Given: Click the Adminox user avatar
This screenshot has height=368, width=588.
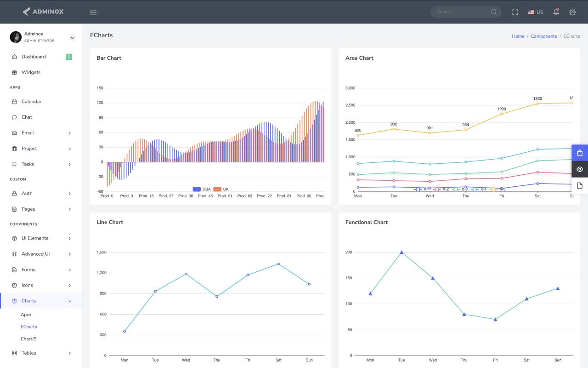Looking at the screenshot, I should click(16, 37).
